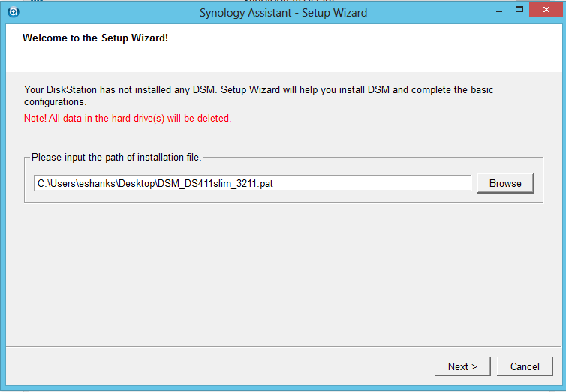Click the window title 'Synology Assistant - Setup Wizard'
566x392 pixels.
coord(283,12)
